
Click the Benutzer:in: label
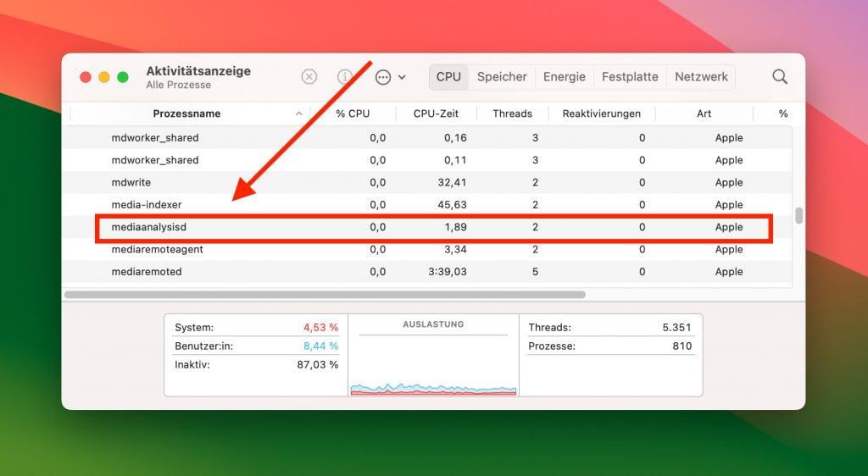pos(204,346)
